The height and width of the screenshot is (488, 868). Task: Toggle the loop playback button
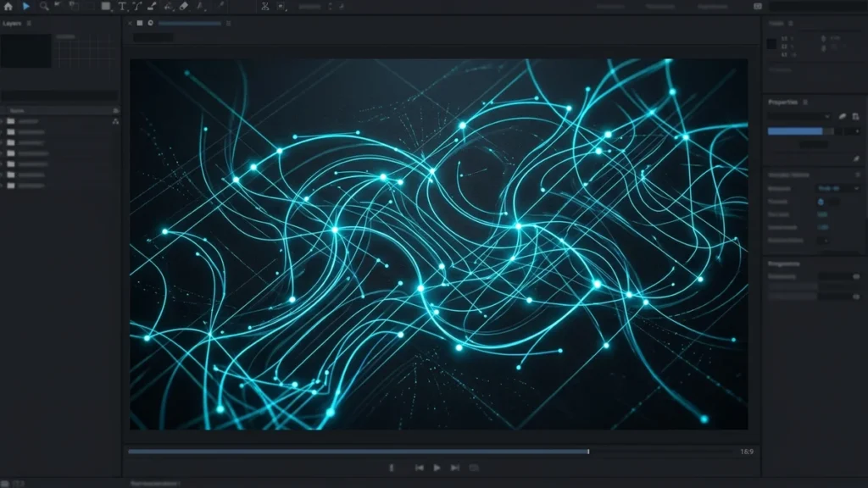pyautogui.click(x=474, y=468)
